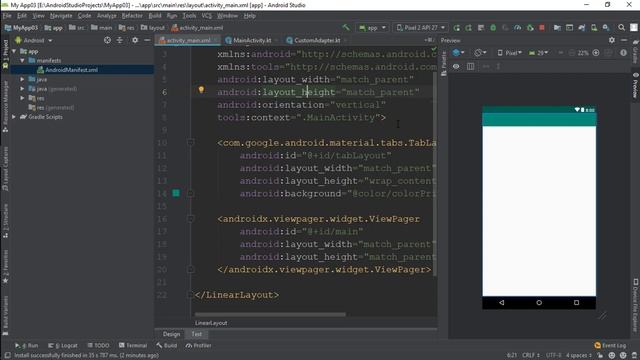Click the Apply Changes icon next to Run
The image size is (640, 360).
click(x=469, y=28)
